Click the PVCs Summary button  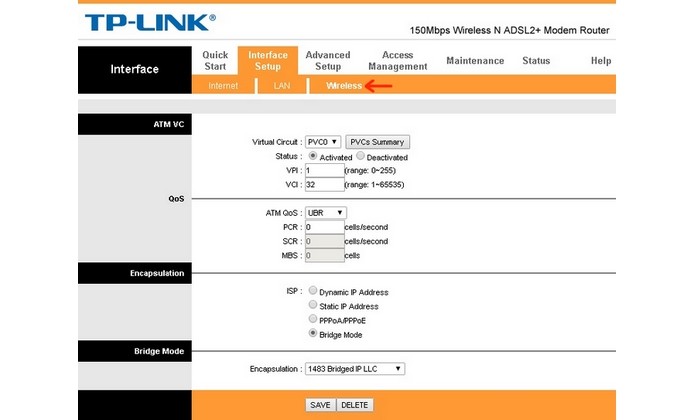(377, 142)
